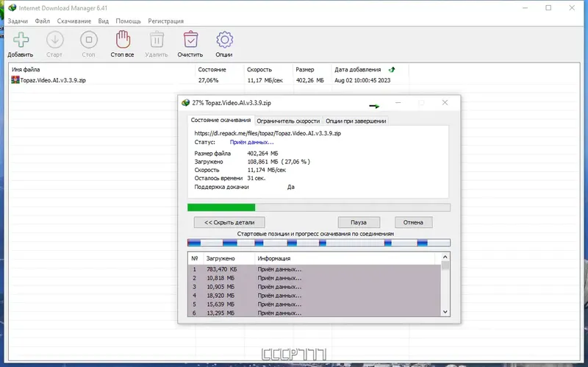Click the Скрыть детали button

[229, 222]
